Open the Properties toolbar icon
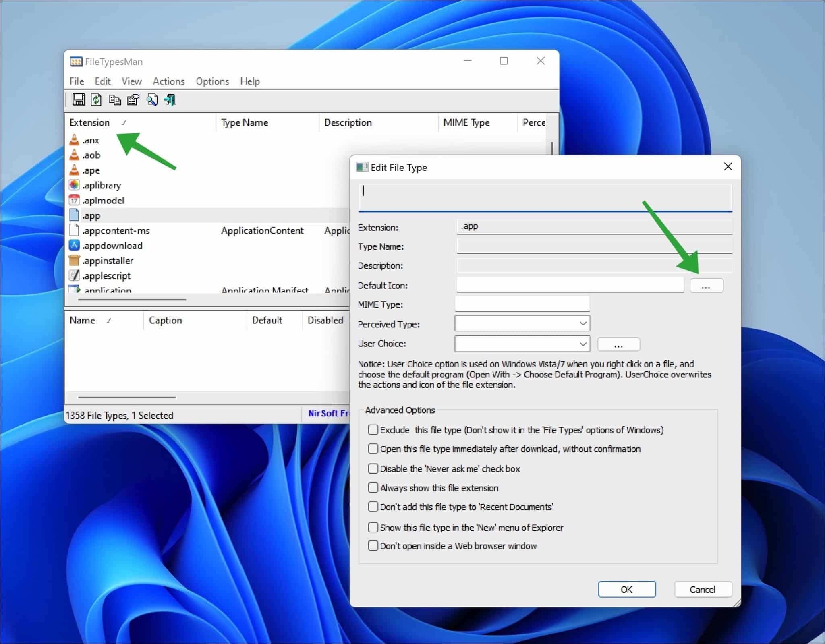 point(133,100)
